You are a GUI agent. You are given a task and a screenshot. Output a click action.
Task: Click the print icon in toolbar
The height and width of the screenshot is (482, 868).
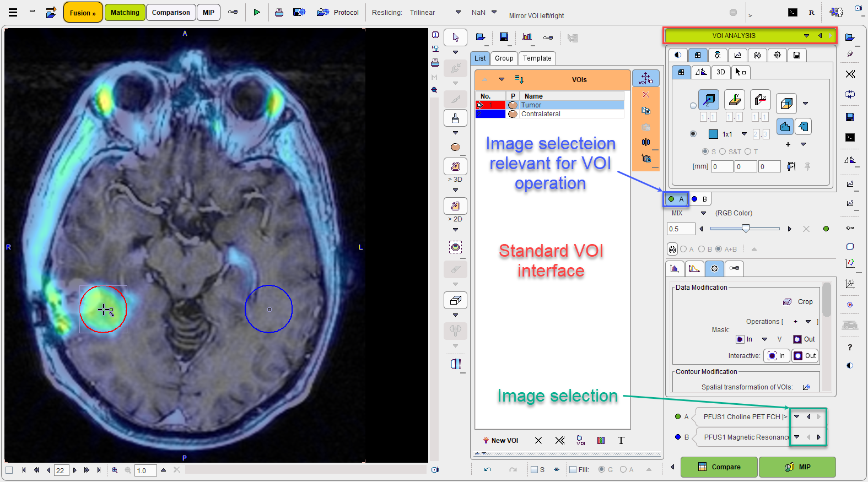(x=279, y=12)
